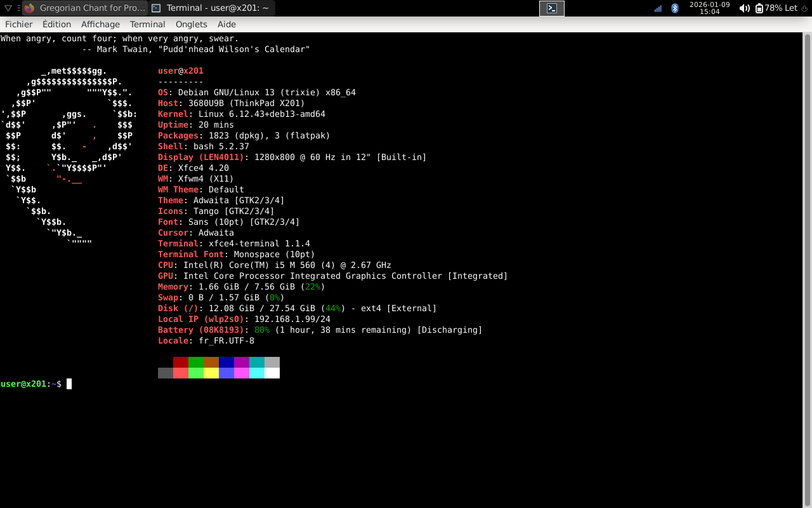The image size is (812, 508).
Task: Click the WM value "Xfwm4 (X11)"
Action: click(x=206, y=179)
